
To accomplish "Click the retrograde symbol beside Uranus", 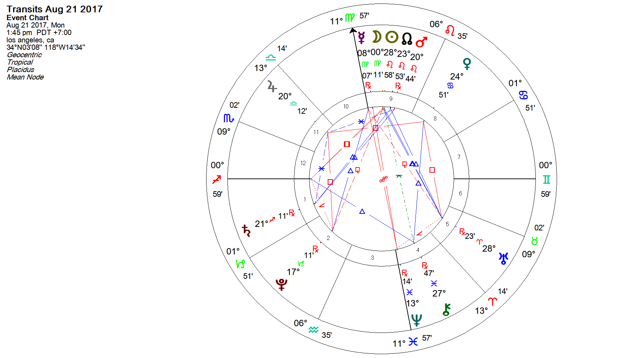I will click(462, 232).
